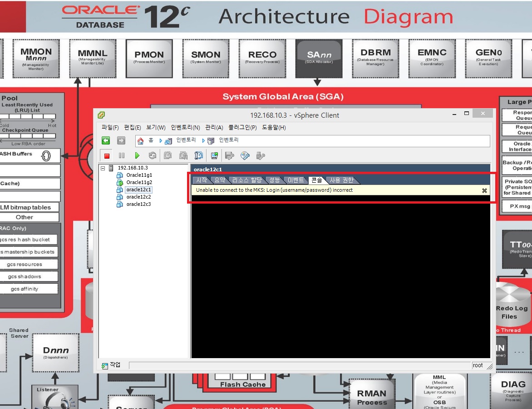This screenshot has width=532, height=409.
Task: Open the 인벤토리(N) menu
Action: 185,127
